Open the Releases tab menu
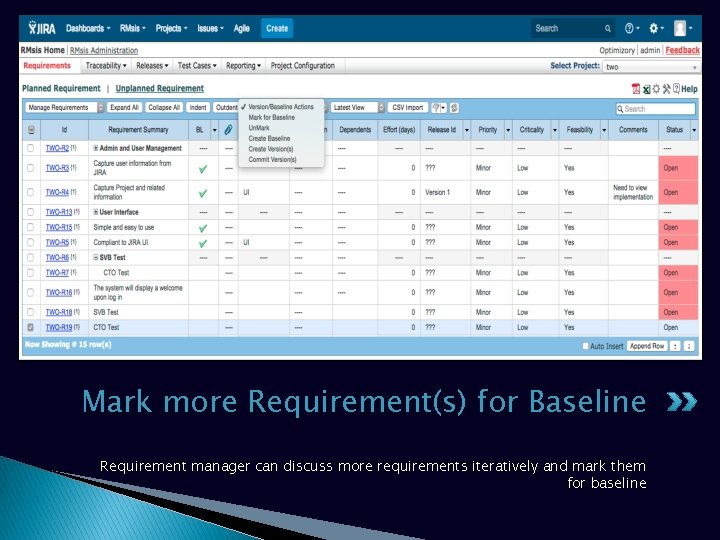720x540 pixels. point(152,66)
